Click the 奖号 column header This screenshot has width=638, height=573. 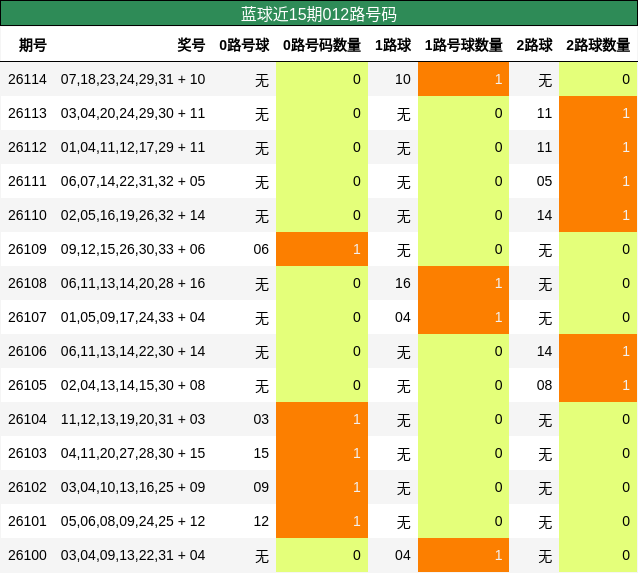coord(191,45)
